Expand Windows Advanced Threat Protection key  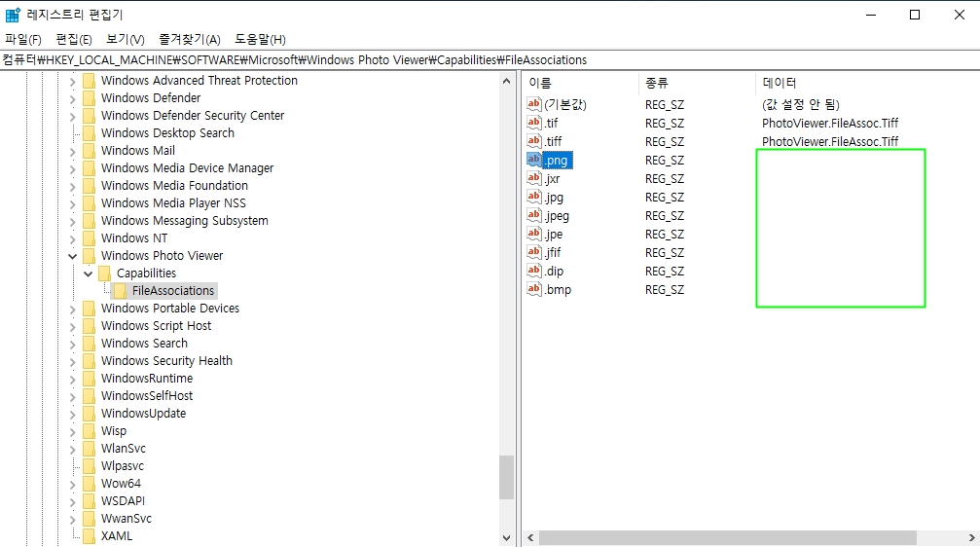(72, 81)
